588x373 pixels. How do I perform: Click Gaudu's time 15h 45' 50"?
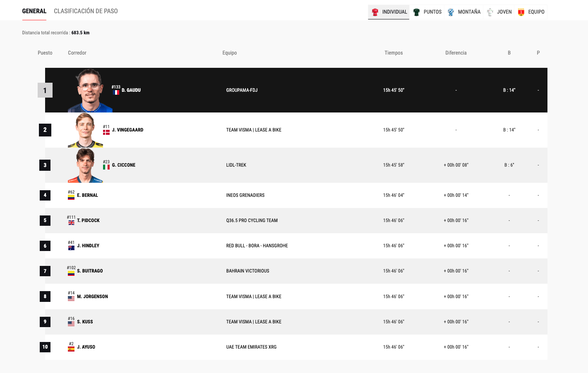pyautogui.click(x=394, y=90)
